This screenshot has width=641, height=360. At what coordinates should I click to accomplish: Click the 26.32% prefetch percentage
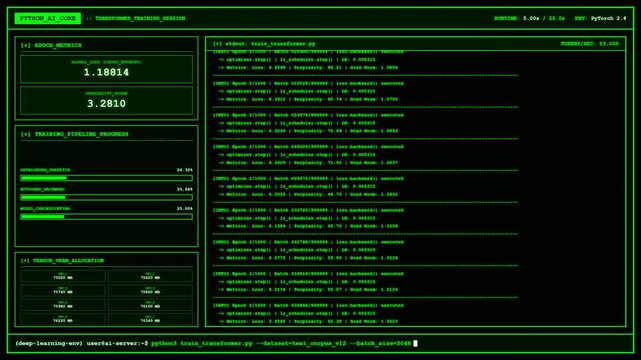pos(184,170)
